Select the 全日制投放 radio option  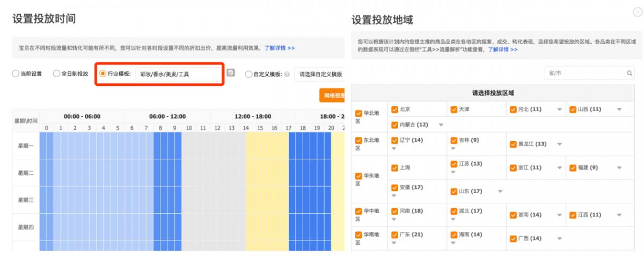coord(56,74)
